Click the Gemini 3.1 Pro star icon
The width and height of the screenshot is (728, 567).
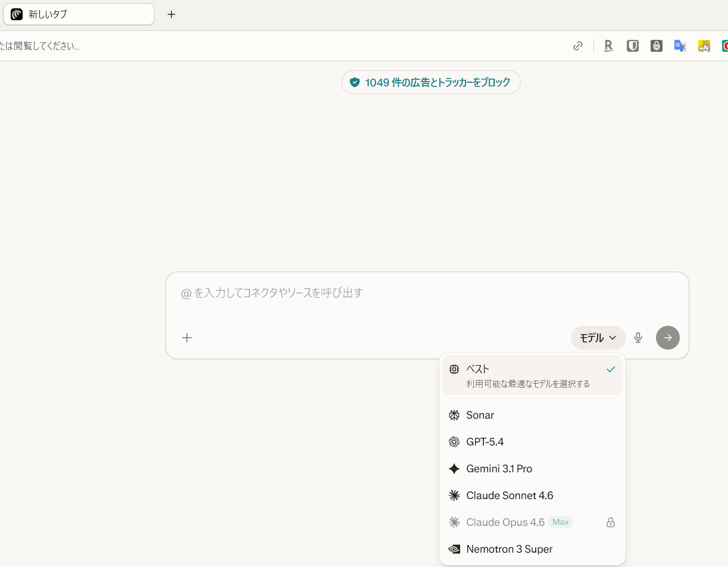pos(454,469)
